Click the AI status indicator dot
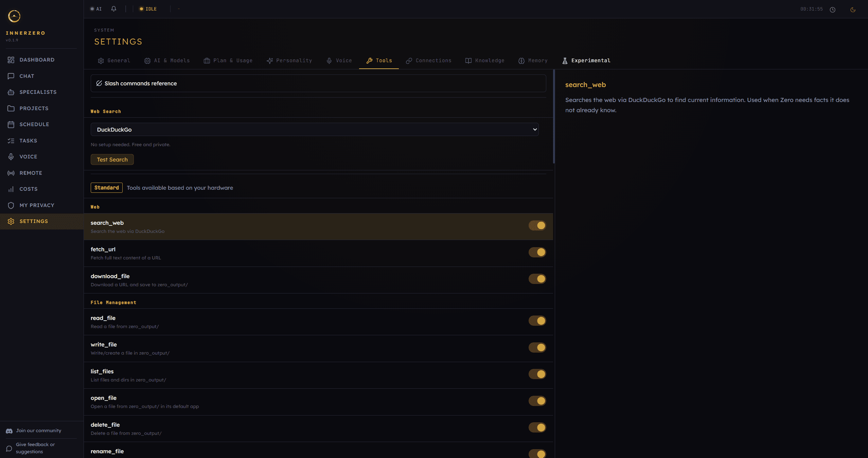The height and width of the screenshot is (458, 868). [x=92, y=9]
